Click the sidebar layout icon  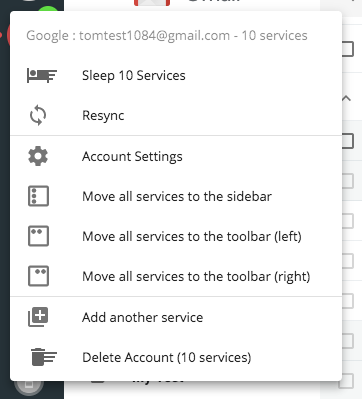tap(38, 196)
